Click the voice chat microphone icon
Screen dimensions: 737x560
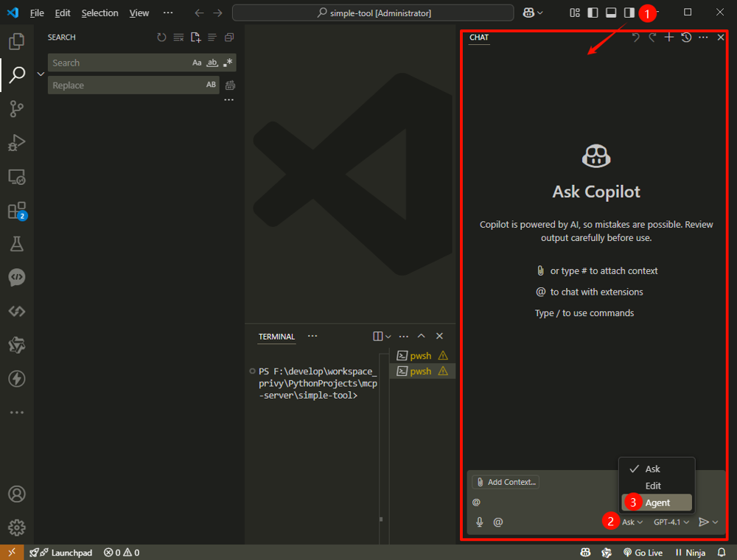click(480, 522)
